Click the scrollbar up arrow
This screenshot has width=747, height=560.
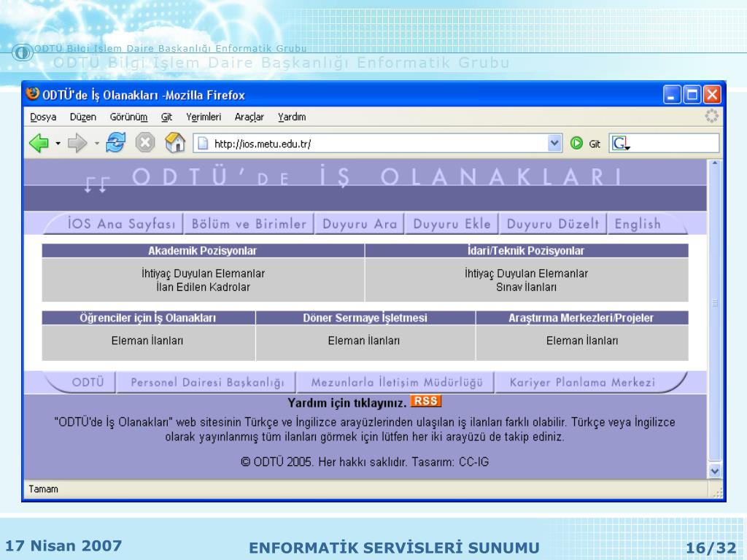pyautogui.click(x=714, y=164)
